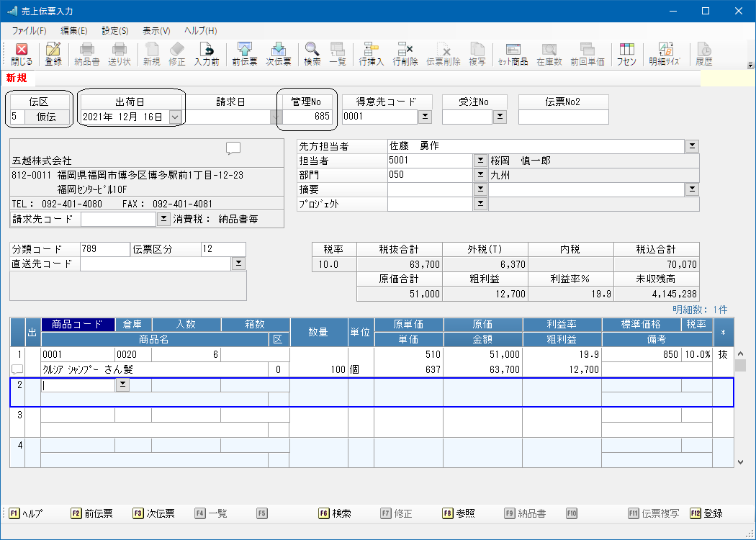Delete a row with 行削除 icon

[x=403, y=54]
